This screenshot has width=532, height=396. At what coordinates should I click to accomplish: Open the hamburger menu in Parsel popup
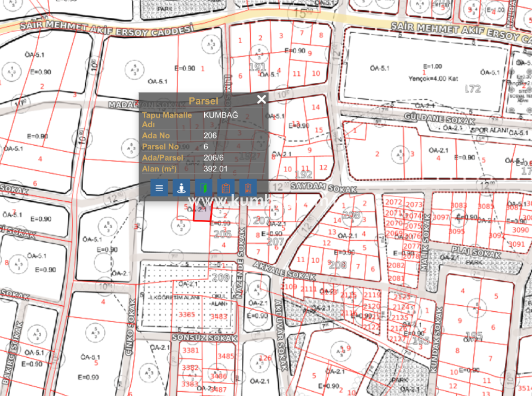(159, 188)
